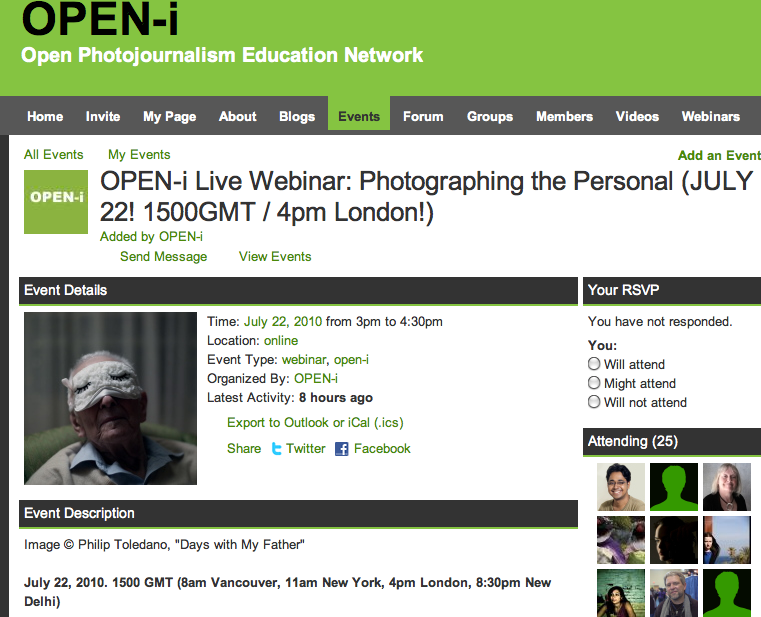Click the Add an Event link

click(719, 155)
